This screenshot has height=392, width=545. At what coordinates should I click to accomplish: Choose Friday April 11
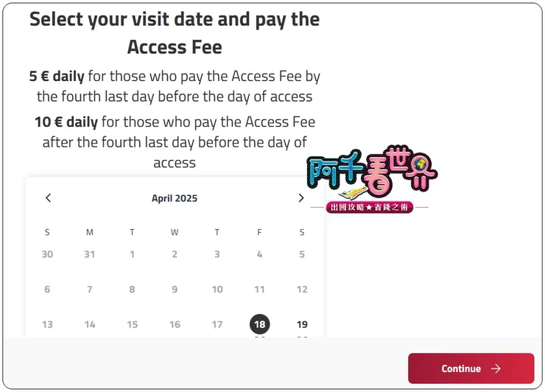[x=259, y=290]
